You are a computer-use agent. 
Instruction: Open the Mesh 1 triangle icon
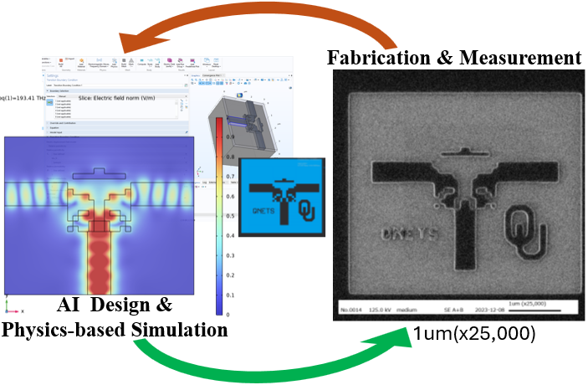131,62
